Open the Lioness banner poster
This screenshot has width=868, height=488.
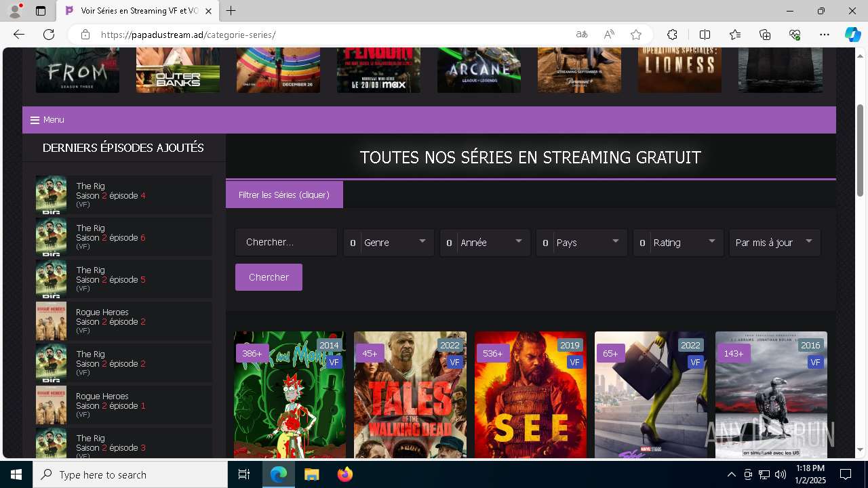tap(679, 70)
